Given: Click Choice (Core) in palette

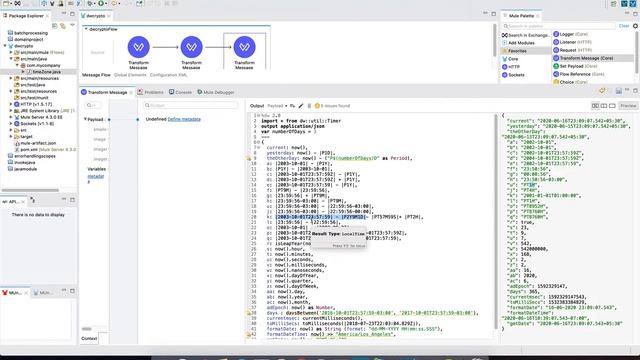Looking at the screenshot, I should click(x=570, y=82).
